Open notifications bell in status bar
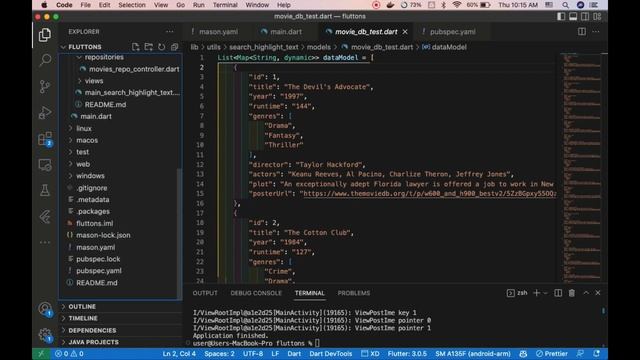Screen dimensions: 640x360 point(597,353)
